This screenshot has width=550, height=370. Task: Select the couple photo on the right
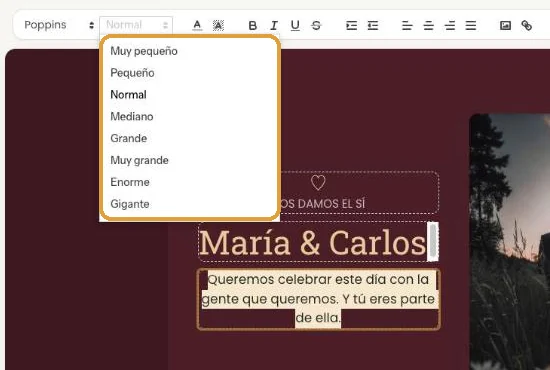point(509,241)
